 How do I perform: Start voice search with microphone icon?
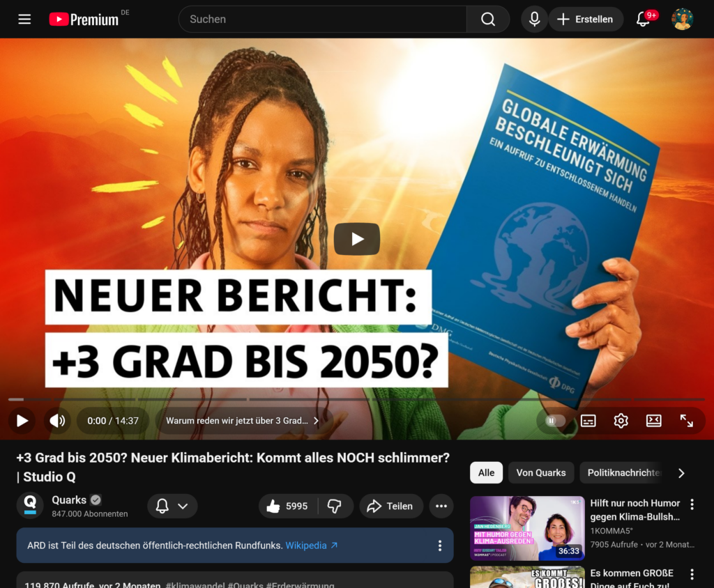534,19
